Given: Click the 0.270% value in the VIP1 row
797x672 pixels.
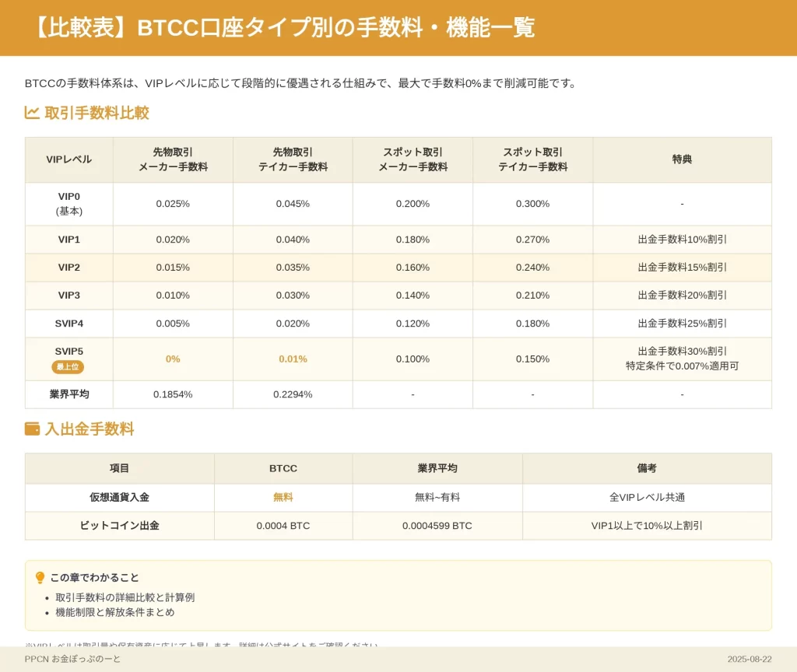Looking at the screenshot, I should 532,240.
